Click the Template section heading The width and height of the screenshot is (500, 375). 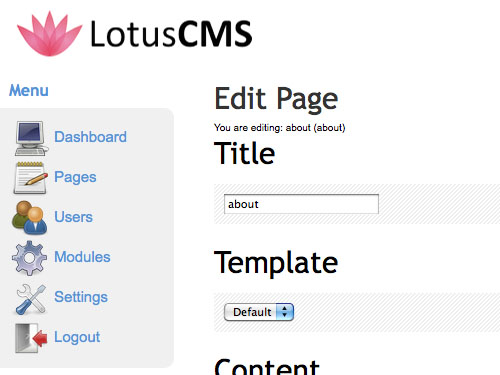click(x=276, y=263)
